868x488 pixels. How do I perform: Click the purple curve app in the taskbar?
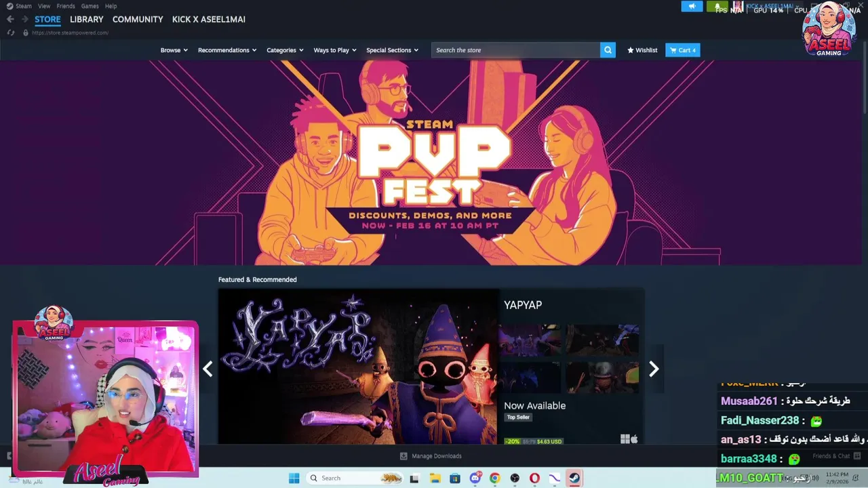pos(555,479)
